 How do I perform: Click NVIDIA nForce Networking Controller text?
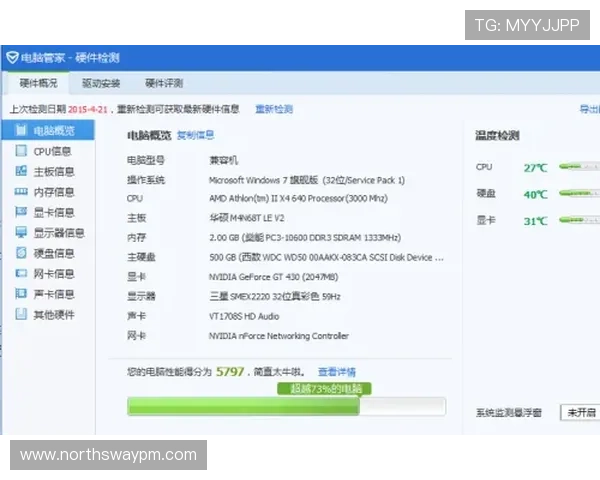(x=279, y=336)
